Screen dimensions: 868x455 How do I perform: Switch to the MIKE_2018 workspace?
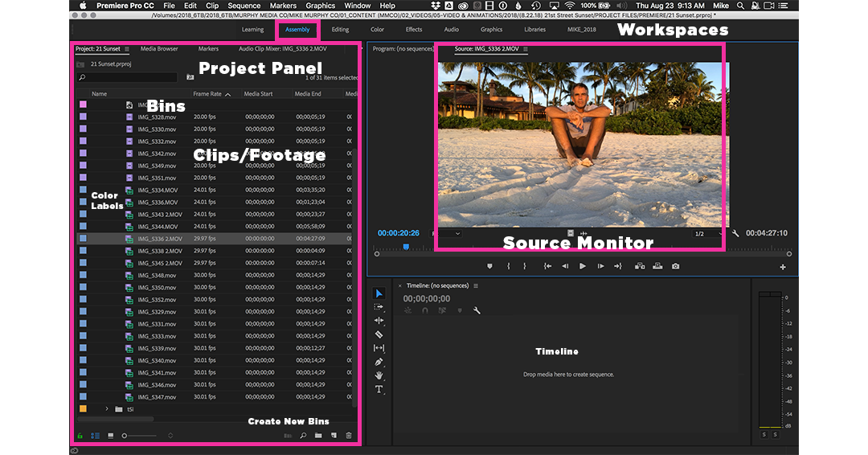pyautogui.click(x=582, y=29)
